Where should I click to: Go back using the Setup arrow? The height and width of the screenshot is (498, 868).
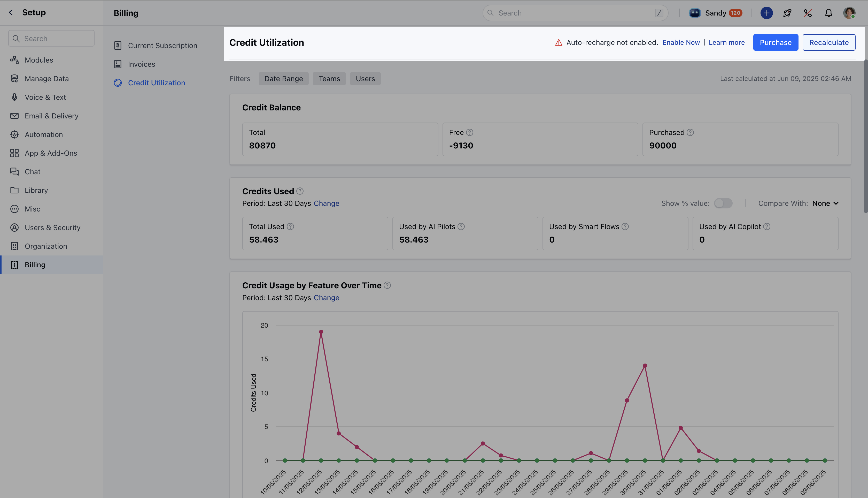pyautogui.click(x=11, y=13)
